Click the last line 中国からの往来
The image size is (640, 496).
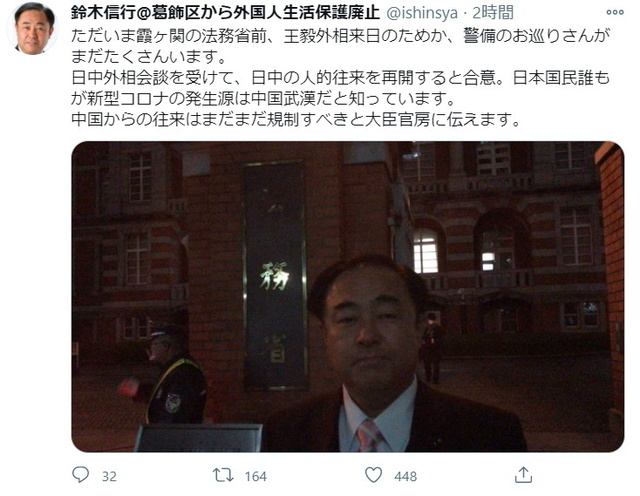coord(297,120)
